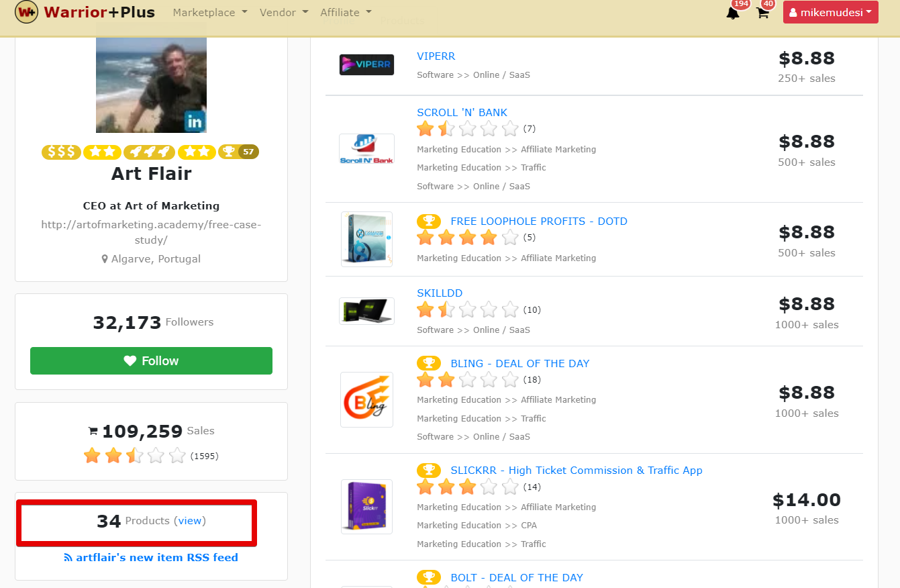Click the star rating under SCROLL 'N' BANK
900x588 pixels.
pyautogui.click(x=468, y=129)
